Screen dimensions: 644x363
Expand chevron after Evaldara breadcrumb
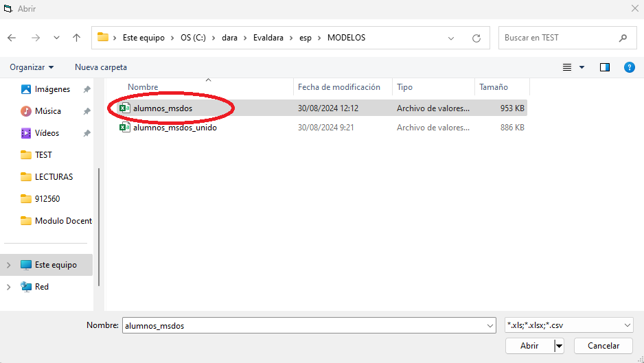[291, 38]
